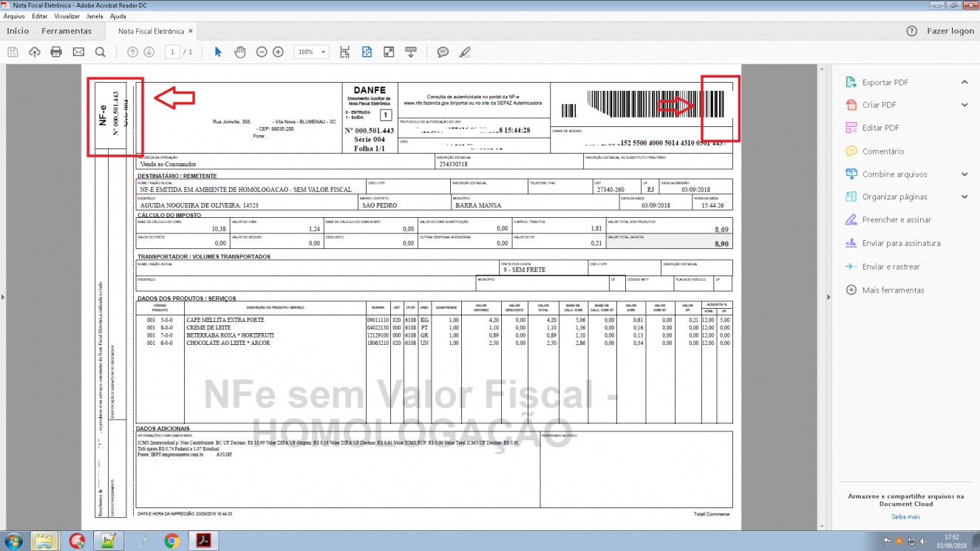Go to next page arrow

tap(149, 52)
